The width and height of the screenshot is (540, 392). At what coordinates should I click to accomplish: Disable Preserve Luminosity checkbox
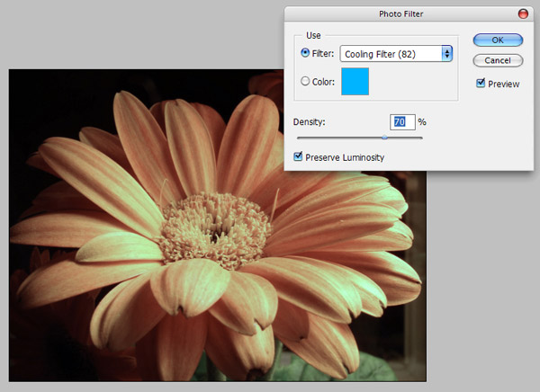(299, 157)
